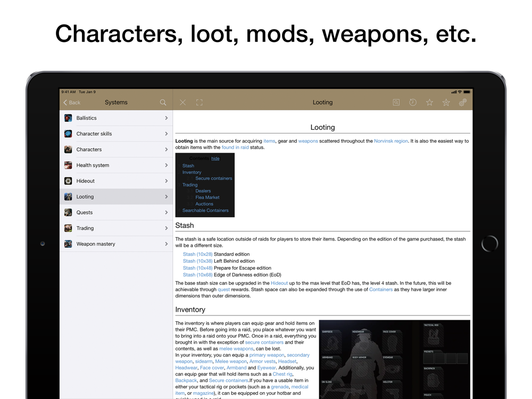Expand Looting with its chevron
This screenshot has width=532, height=399.
point(166,197)
